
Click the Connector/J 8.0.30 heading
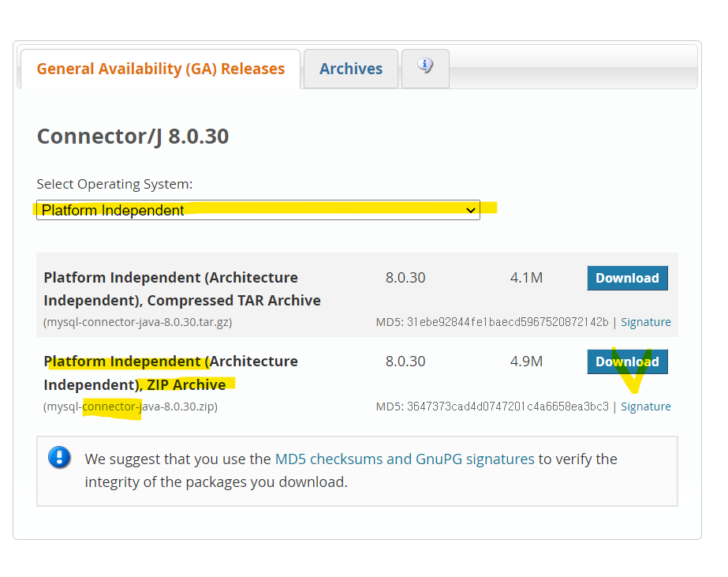pyautogui.click(x=133, y=136)
